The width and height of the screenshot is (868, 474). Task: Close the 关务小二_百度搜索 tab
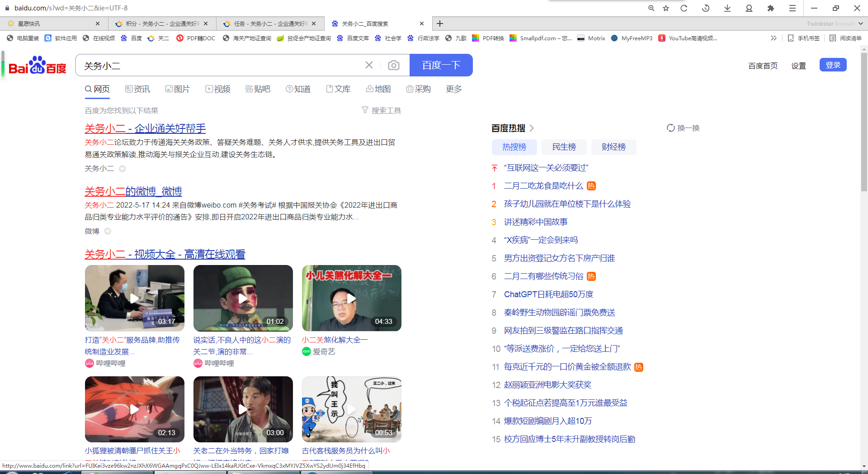[x=422, y=24]
